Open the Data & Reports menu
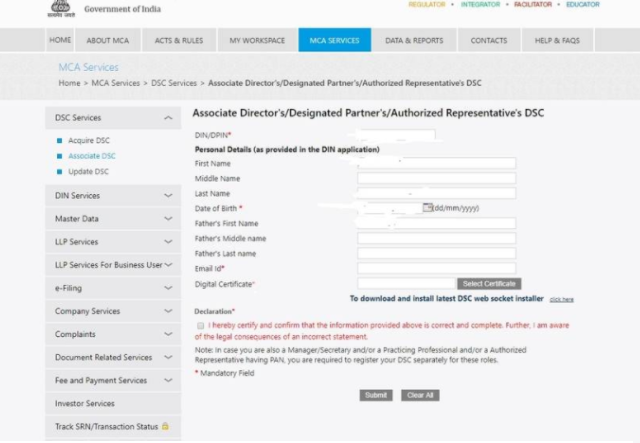 414,40
